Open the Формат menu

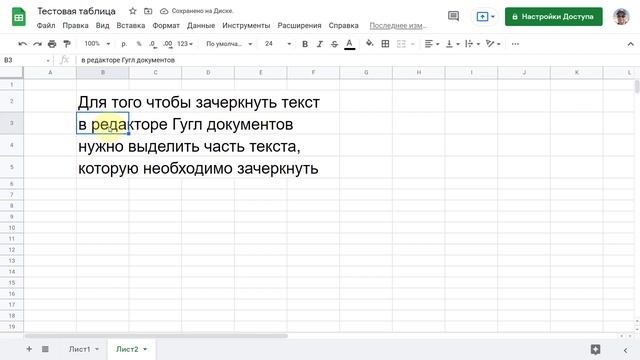tap(166, 25)
